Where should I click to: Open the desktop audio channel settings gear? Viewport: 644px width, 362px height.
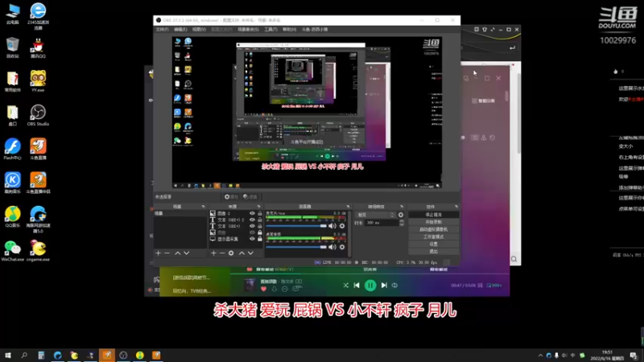click(342, 247)
